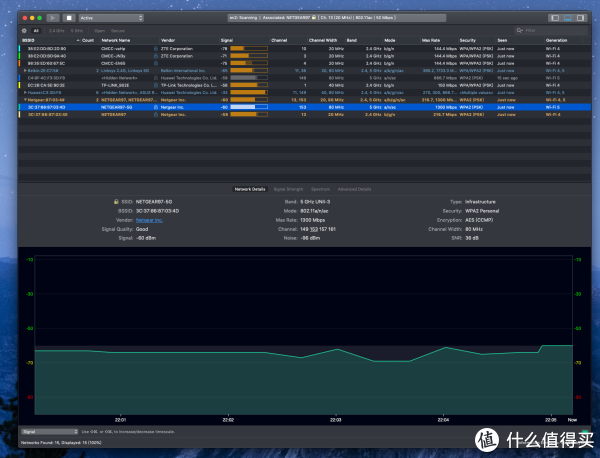Sort table by Signal column
The width and height of the screenshot is (600, 458).
(227, 40)
